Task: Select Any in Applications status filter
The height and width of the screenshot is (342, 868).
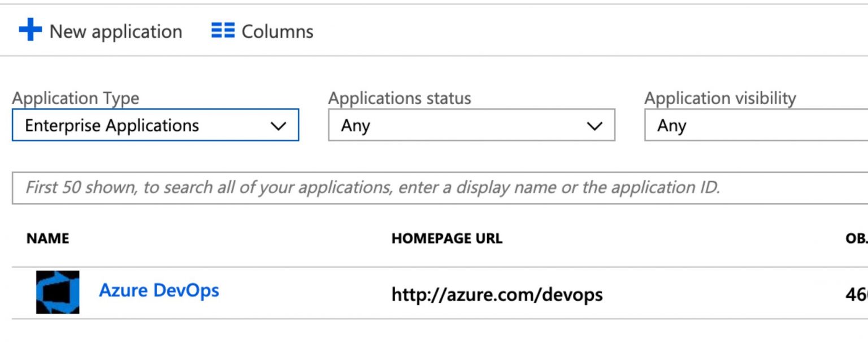Action: tap(472, 125)
